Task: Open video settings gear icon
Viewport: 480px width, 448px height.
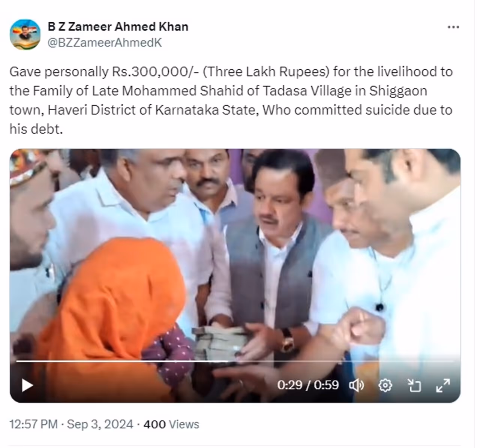Action: pos(385,385)
